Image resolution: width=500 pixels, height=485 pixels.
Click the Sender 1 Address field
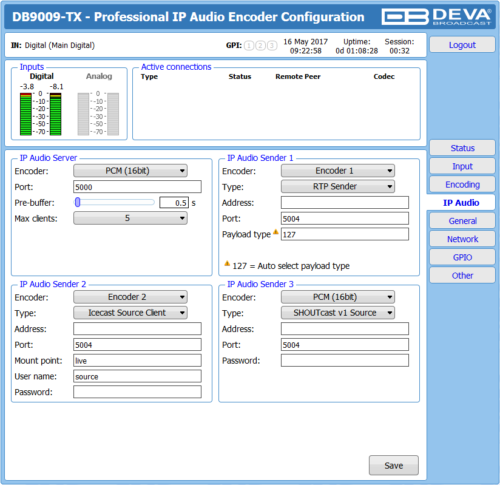point(345,202)
